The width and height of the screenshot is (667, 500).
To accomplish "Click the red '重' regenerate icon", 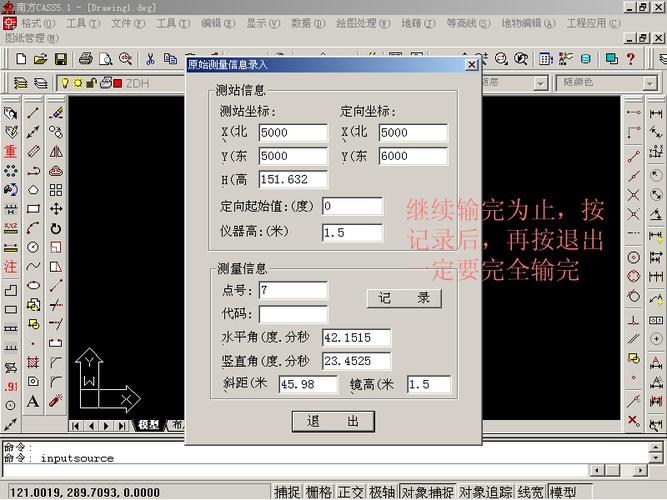I will pyautogui.click(x=11, y=151).
